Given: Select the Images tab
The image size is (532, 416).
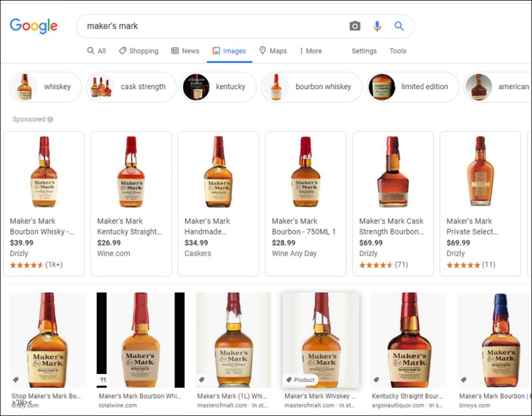Looking at the screenshot, I should [229, 51].
